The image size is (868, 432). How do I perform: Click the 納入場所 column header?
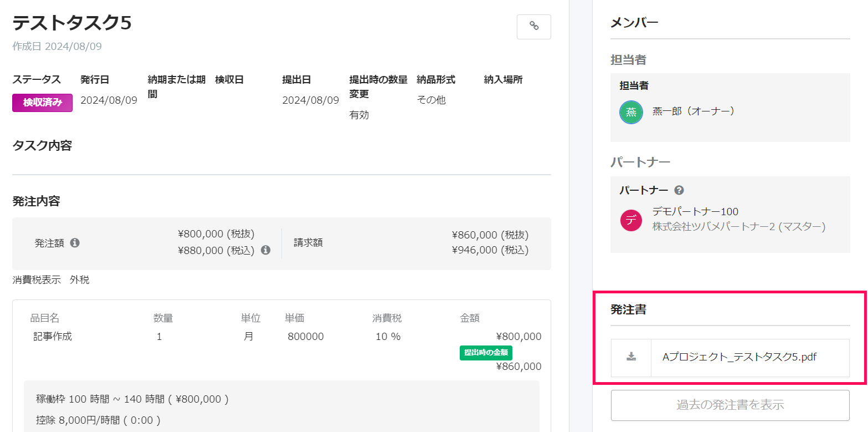click(503, 80)
